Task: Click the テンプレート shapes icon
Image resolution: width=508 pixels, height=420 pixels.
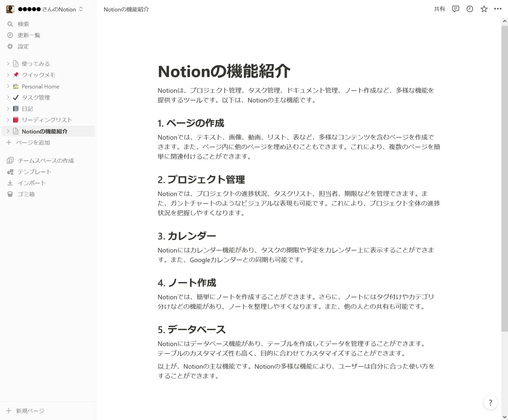Action: tap(10, 172)
